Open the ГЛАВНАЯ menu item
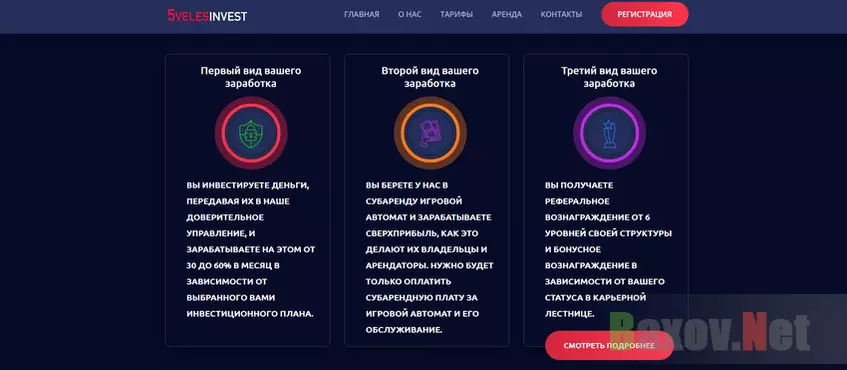This screenshot has height=370, width=847. (x=361, y=15)
